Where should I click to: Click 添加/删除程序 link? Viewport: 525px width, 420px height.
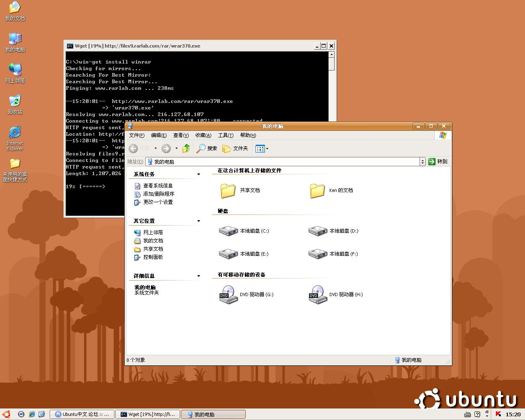[x=159, y=194]
